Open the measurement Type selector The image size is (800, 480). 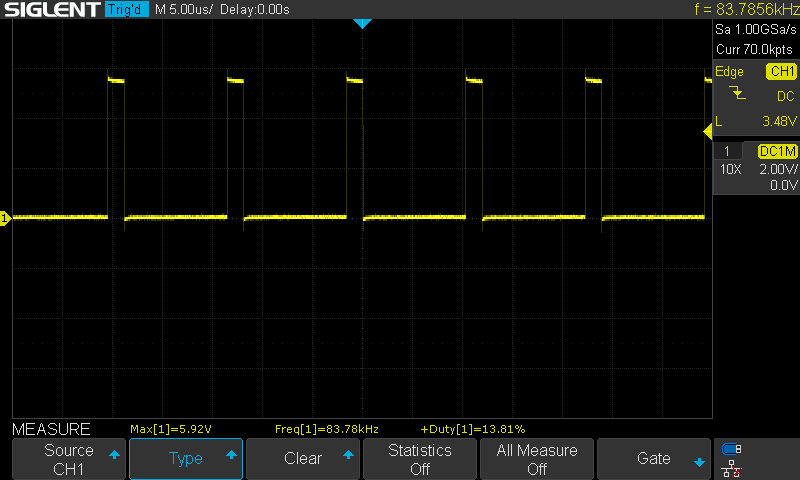click(186, 459)
